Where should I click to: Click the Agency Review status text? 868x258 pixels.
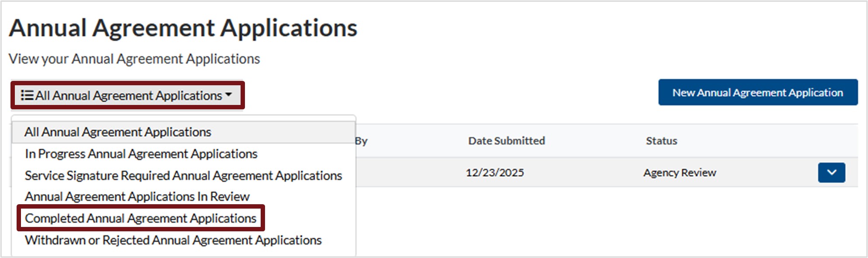coord(680,173)
